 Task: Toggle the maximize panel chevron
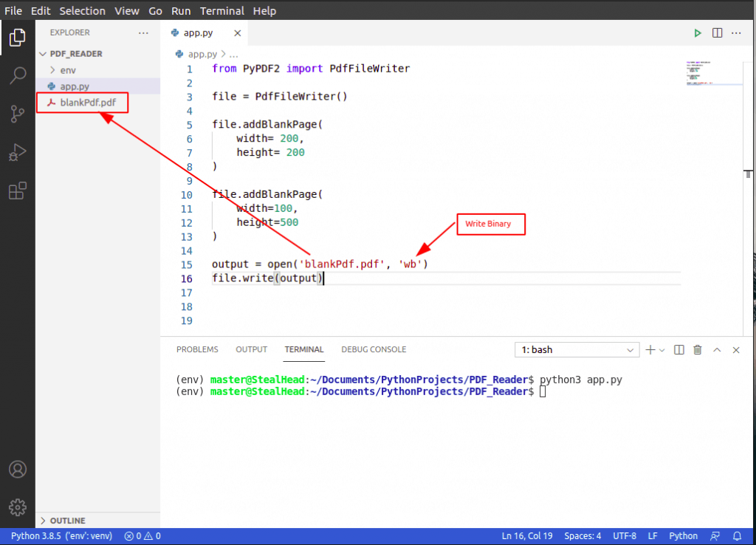coord(717,349)
